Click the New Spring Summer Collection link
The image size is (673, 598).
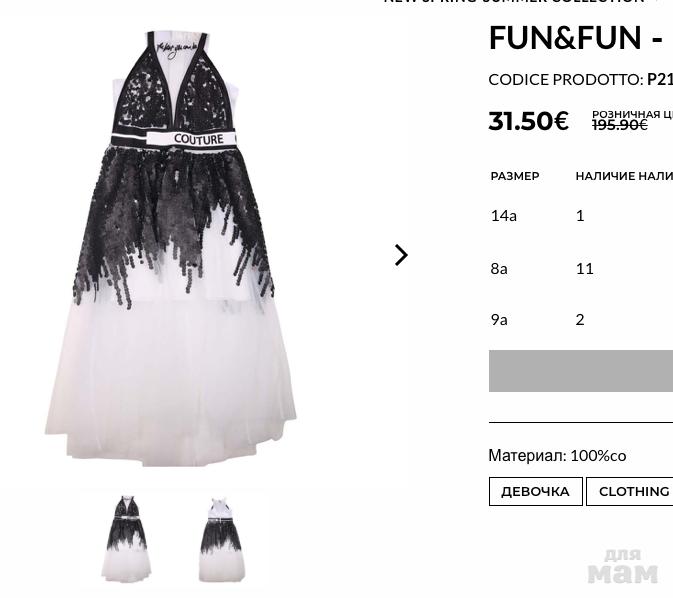point(514,2)
